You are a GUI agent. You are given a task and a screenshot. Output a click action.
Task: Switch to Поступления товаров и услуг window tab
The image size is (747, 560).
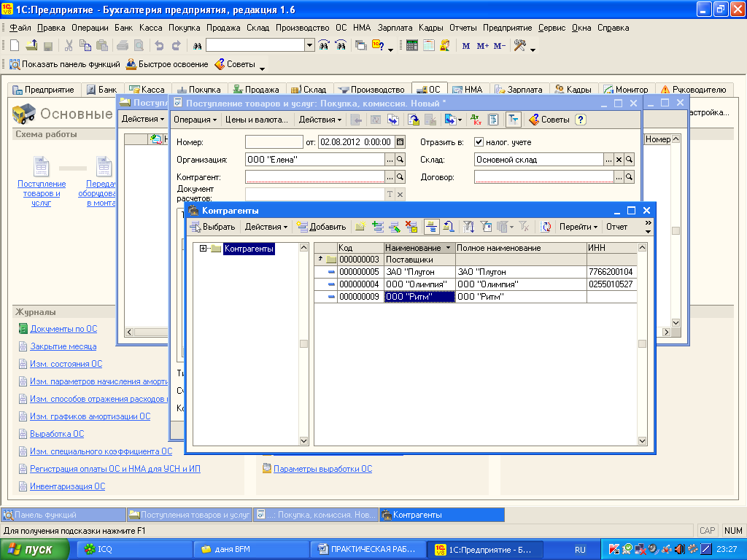pyautogui.click(x=190, y=515)
